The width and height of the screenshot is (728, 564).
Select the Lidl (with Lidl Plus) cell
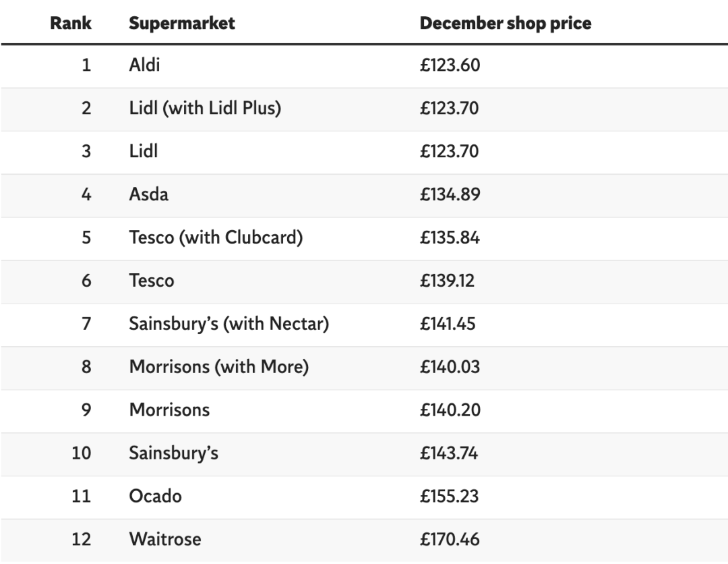click(205, 108)
